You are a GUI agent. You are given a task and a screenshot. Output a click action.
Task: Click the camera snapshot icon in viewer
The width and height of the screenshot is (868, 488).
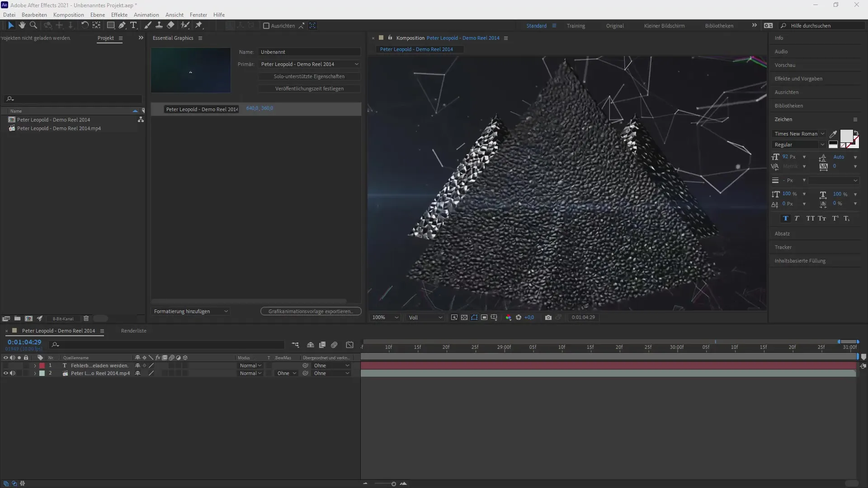548,318
